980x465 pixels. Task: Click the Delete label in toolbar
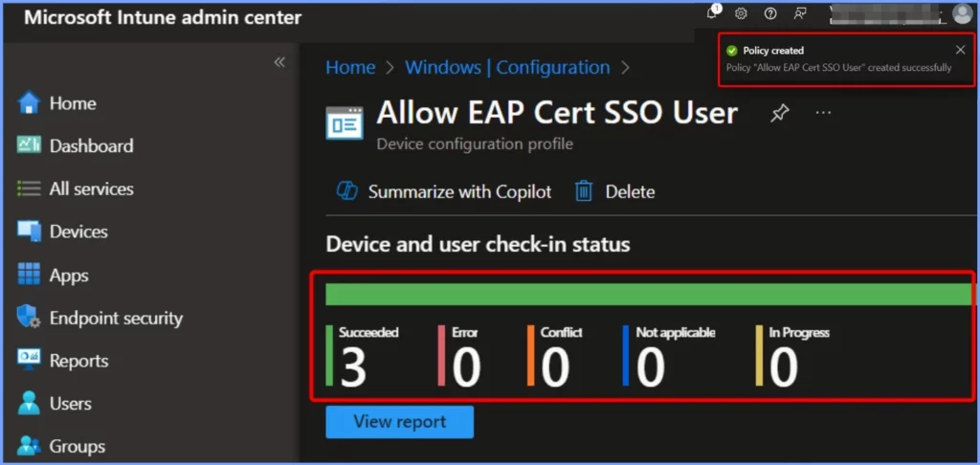click(x=630, y=191)
